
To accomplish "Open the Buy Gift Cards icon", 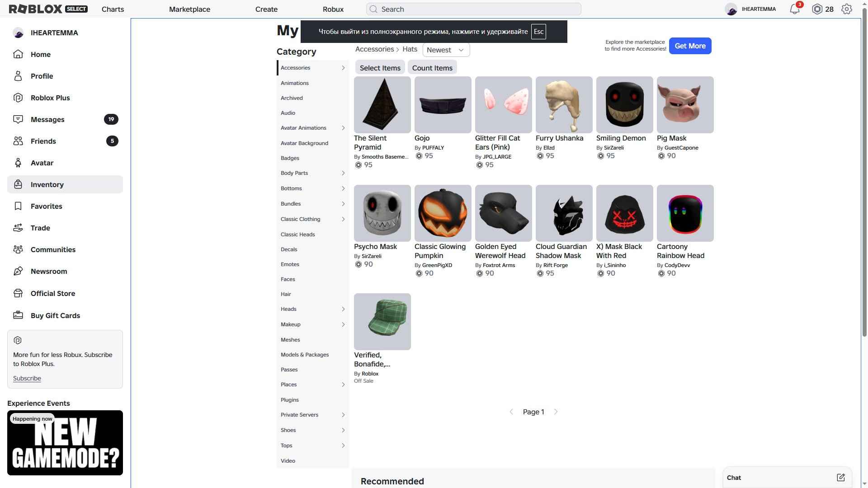I will pyautogui.click(x=18, y=315).
